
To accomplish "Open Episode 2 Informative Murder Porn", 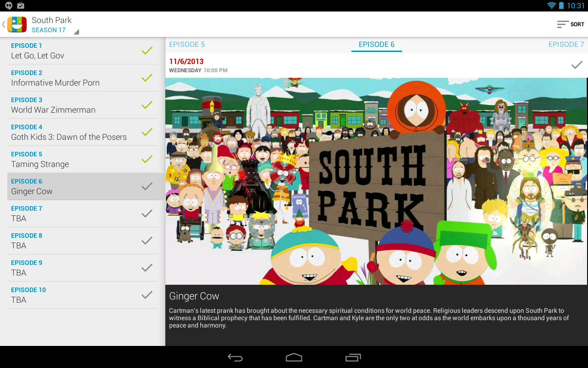I will pos(83,78).
